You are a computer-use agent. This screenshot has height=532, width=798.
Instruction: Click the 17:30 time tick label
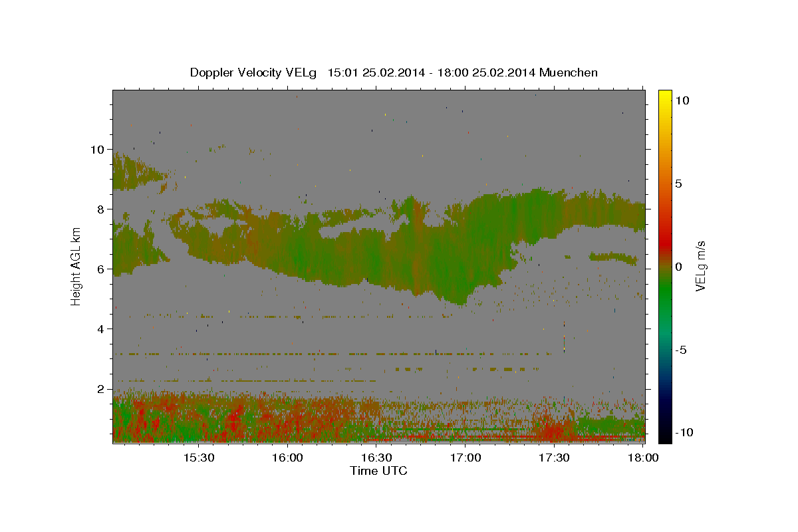(555, 458)
